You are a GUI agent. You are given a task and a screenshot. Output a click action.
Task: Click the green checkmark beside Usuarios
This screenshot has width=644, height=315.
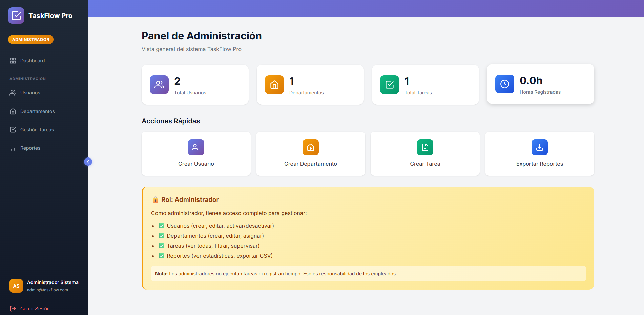(162, 226)
